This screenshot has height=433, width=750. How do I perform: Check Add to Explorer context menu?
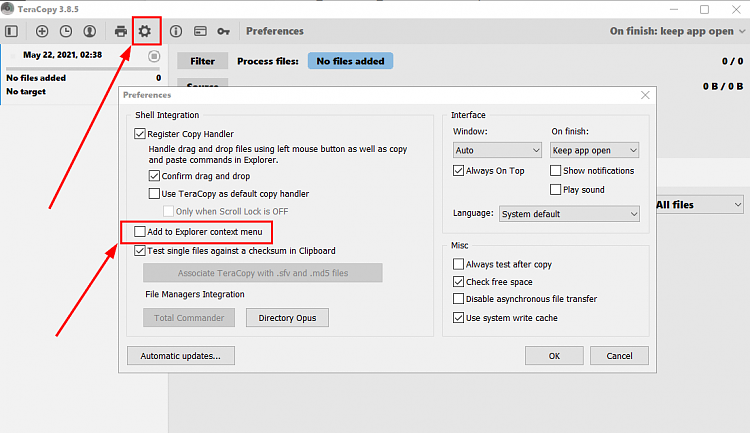140,232
